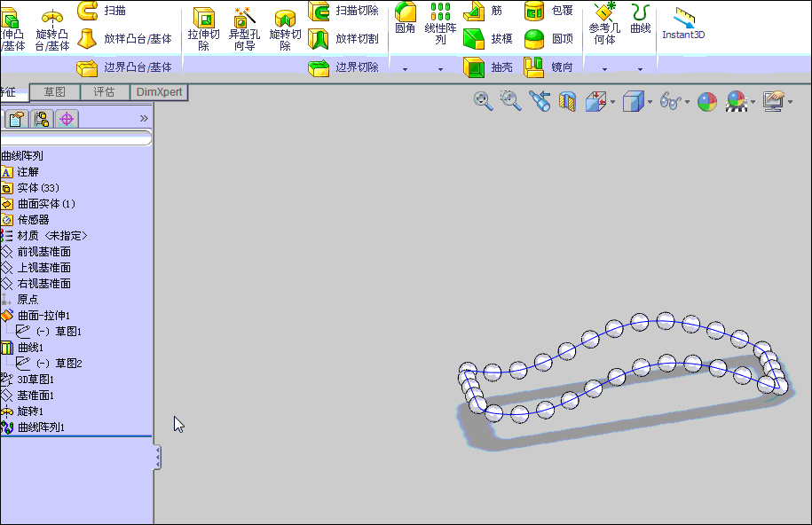
Task: Select the Draft (拔模) tool
Action: (x=488, y=39)
